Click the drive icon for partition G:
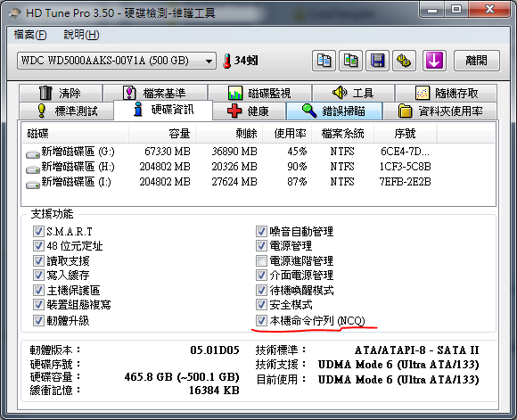This screenshot has width=517, height=420. (x=33, y=153)
